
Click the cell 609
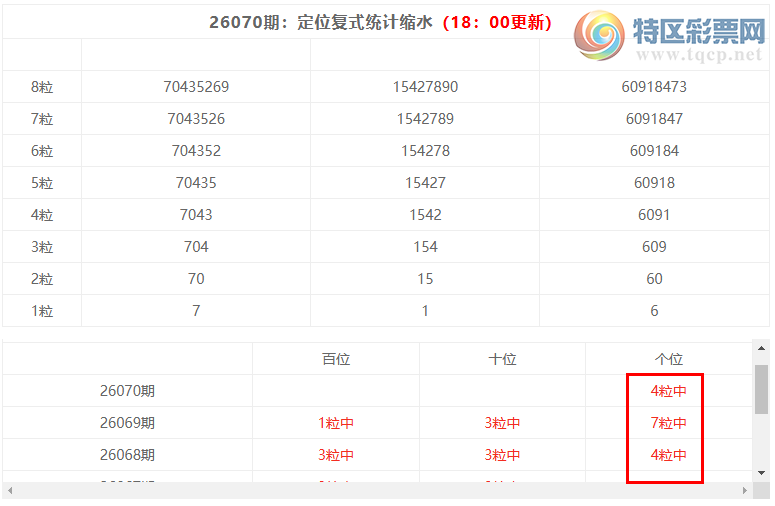(x=654, y=247)
